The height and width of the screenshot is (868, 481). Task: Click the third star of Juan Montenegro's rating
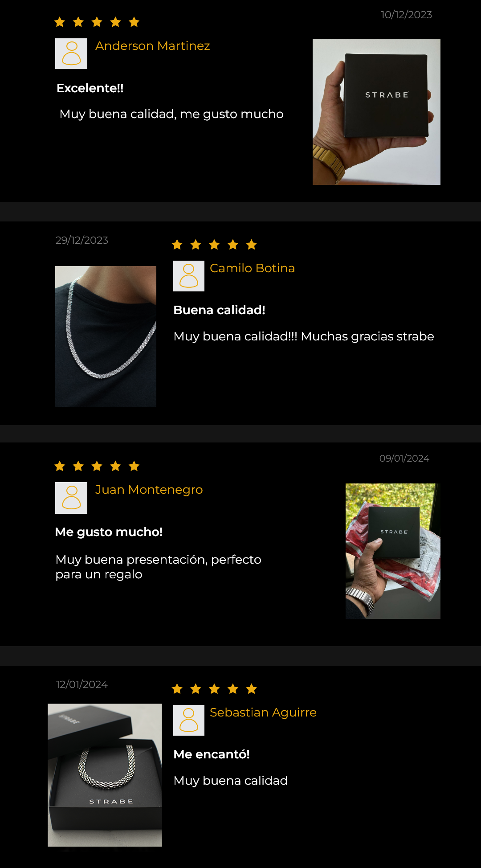tap(97, 466)
